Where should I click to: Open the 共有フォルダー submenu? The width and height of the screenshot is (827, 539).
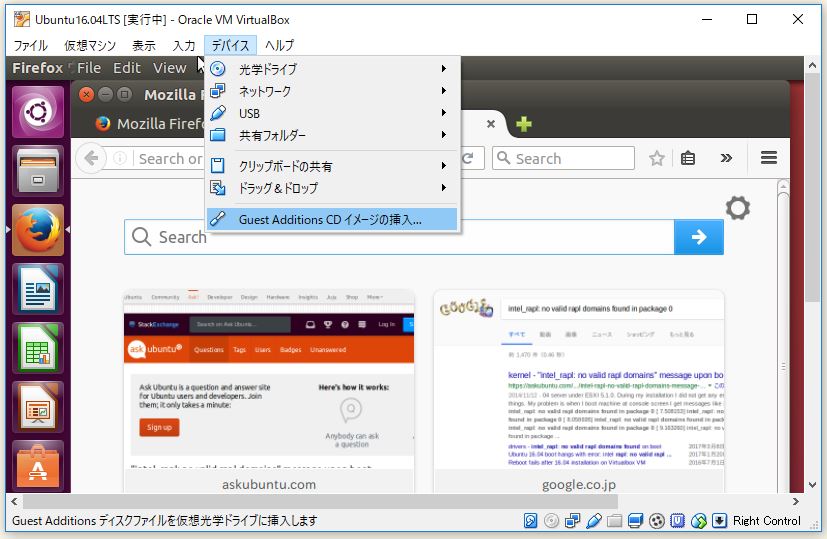pyautogui.click(x=332, y=135)
